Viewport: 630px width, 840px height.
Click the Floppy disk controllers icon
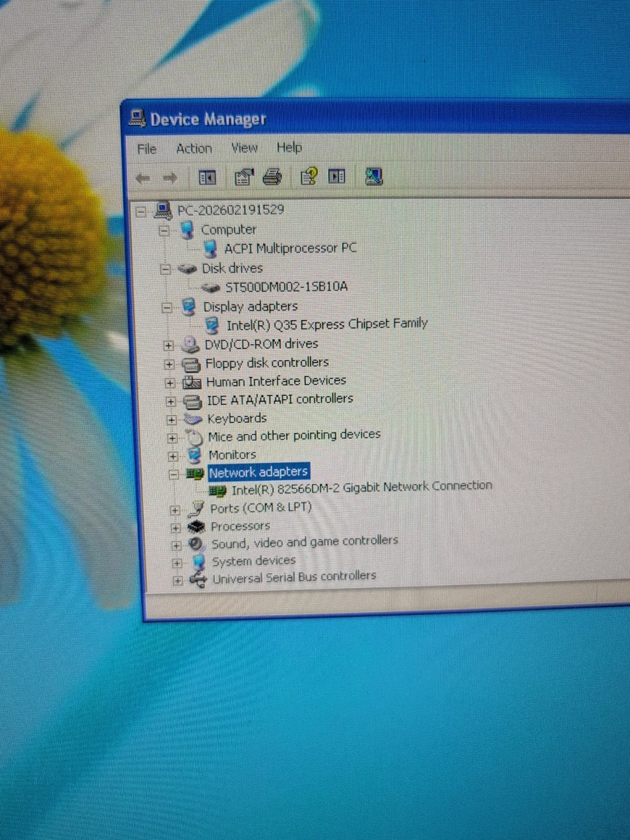191,364
